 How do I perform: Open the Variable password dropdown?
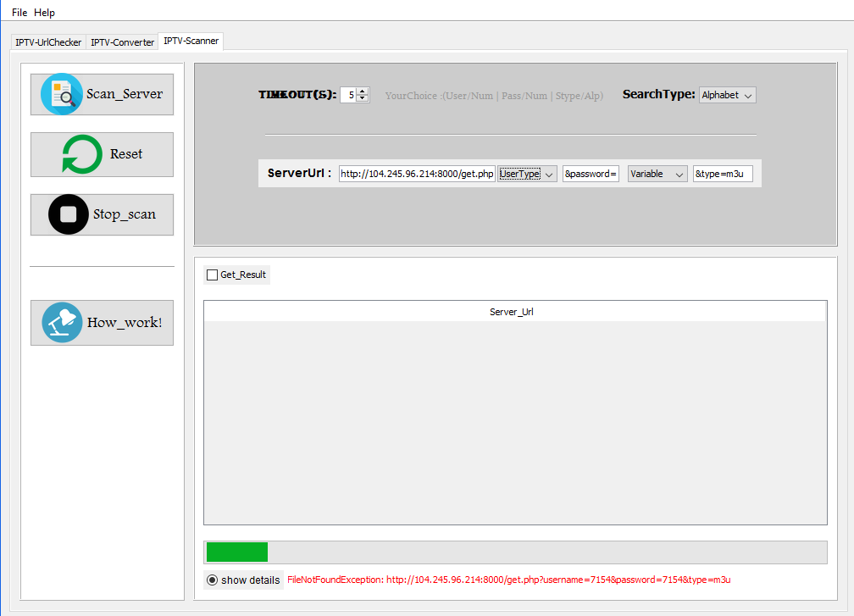pyautogui.click(x=657, y=174)
